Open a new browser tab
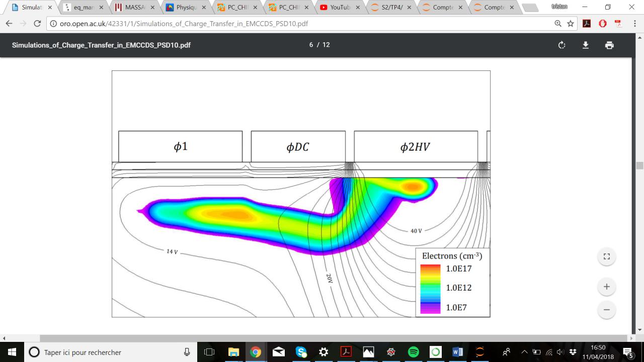 click(x=530, y=8)
